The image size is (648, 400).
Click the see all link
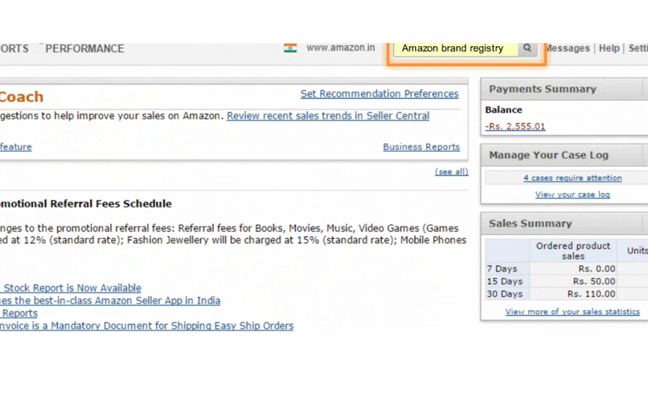tap(451, 171)
